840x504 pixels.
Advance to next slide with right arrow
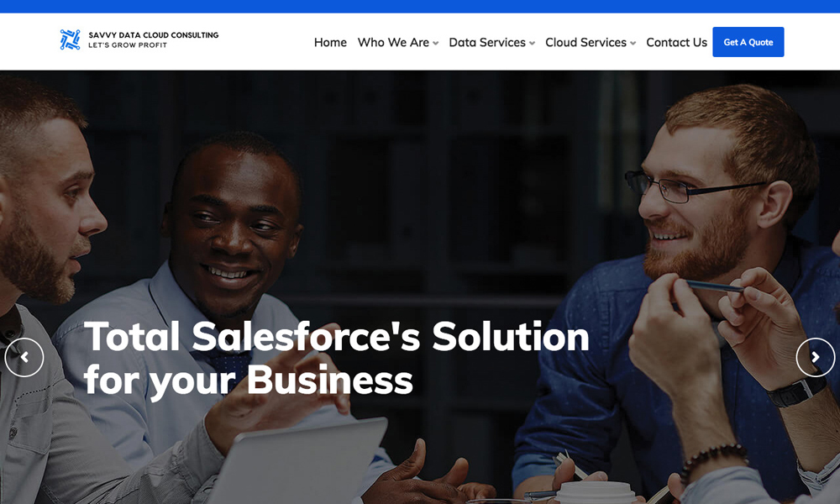[x=816, y=357]
